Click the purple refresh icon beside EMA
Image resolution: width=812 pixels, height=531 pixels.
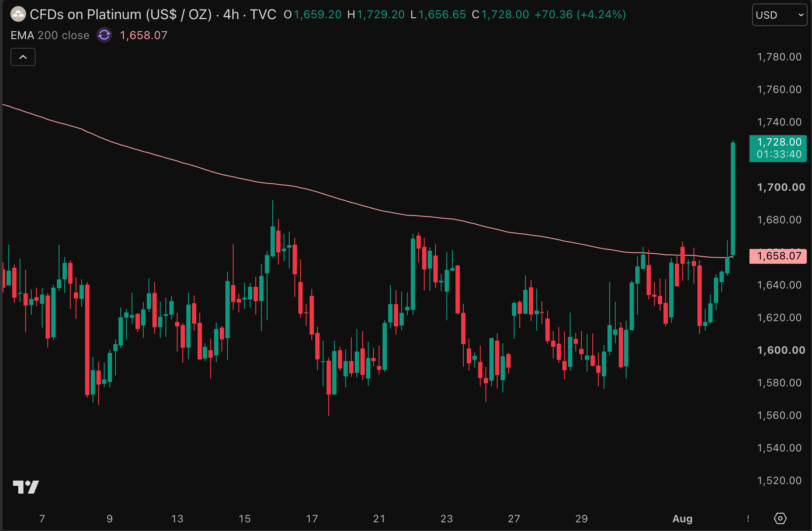[x=104, y=35]
